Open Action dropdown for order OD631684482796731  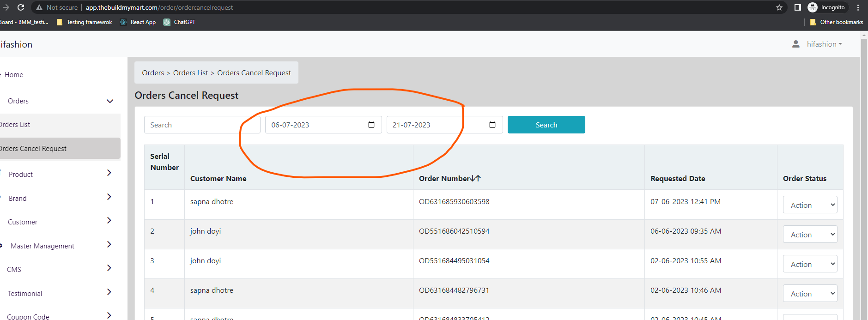810,294
